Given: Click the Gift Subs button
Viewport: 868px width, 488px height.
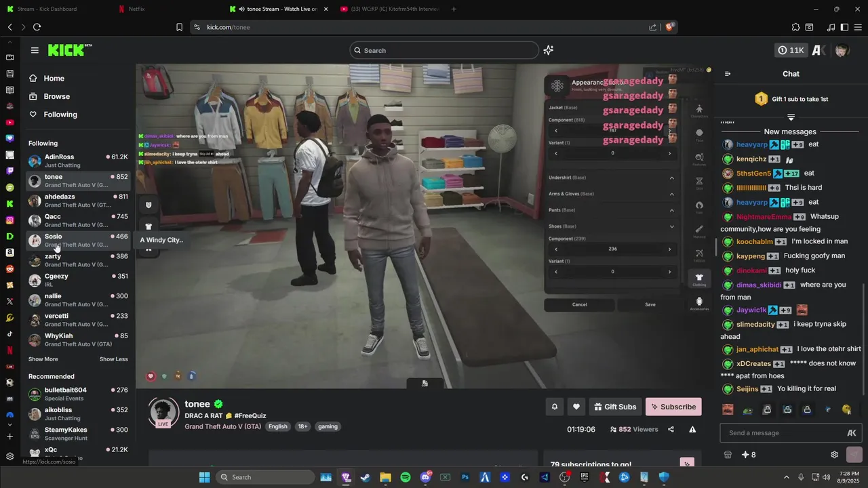Looking at the screenshot, I should coord(615,407).
